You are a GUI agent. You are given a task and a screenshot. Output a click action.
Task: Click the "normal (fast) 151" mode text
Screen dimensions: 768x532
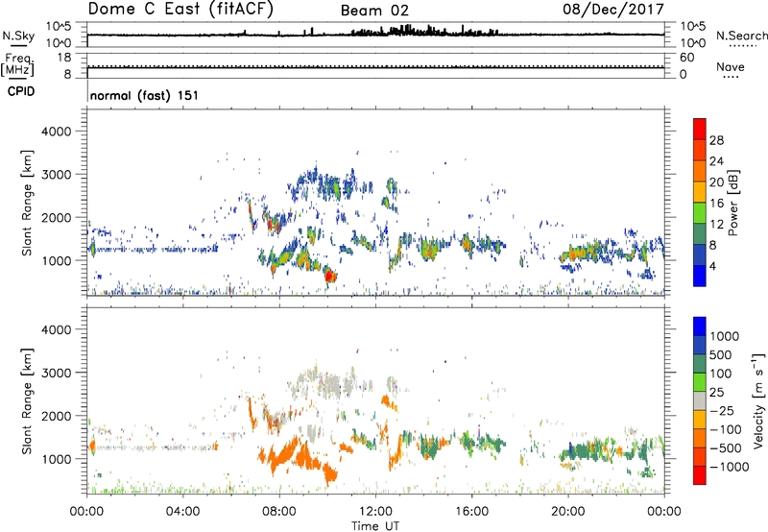tap(144, 95)
